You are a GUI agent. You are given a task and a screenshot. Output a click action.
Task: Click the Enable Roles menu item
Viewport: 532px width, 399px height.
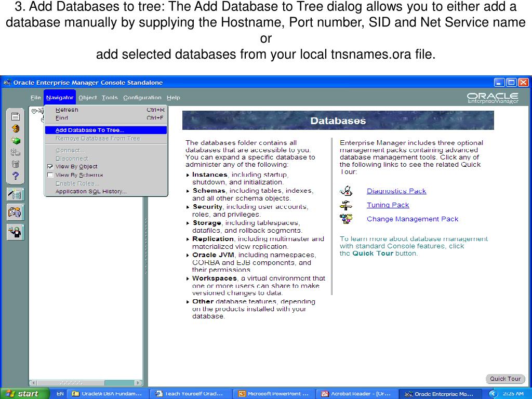(106, 183)
